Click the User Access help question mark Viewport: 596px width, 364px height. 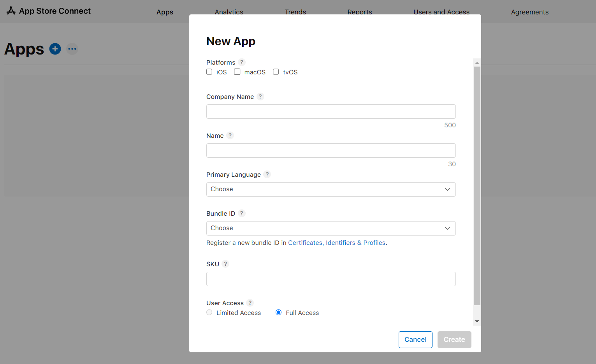(x=250, y=303)
